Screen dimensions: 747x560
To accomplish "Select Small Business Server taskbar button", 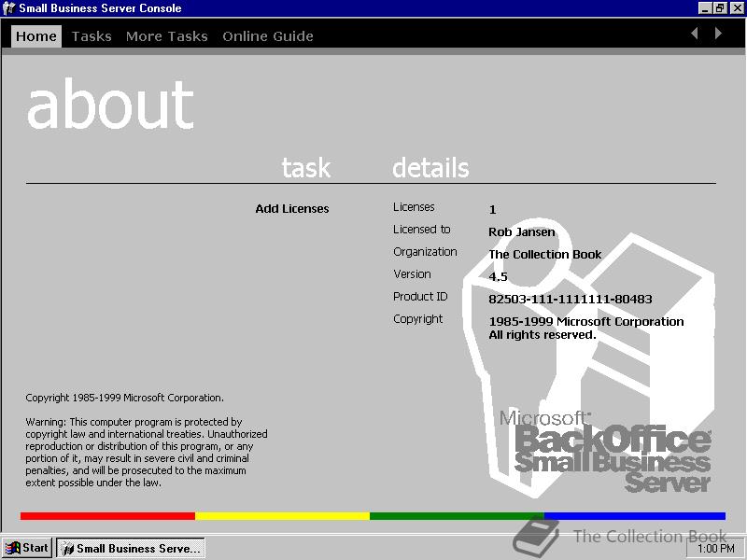I will point(131,548).
